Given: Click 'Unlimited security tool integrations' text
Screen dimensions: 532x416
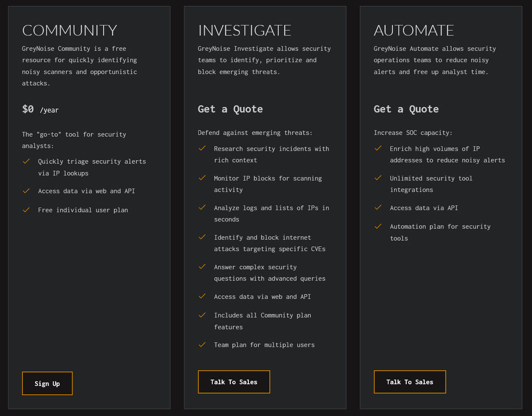Looking at the screenshot, I should (431, 184).
